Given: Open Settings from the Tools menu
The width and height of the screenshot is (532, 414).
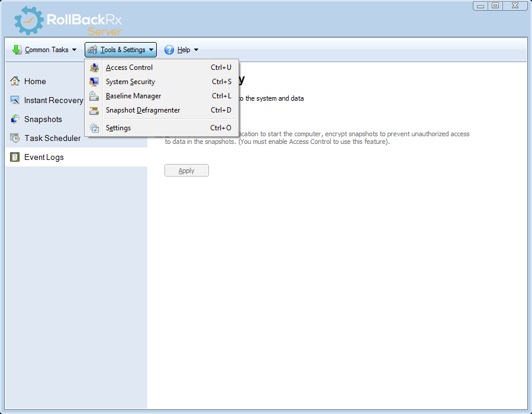Looking at the screenshot, I should point(118,128).
